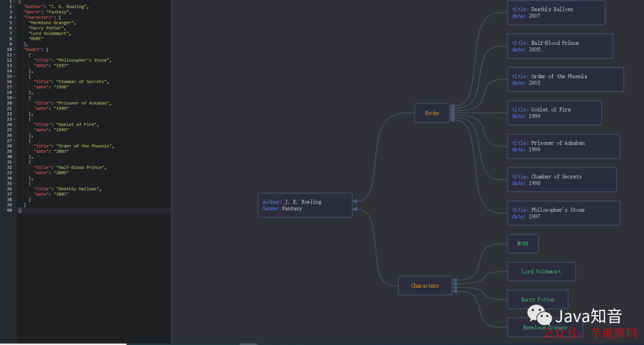Click the "title": "Goblet of Fire" editor line

66,124
